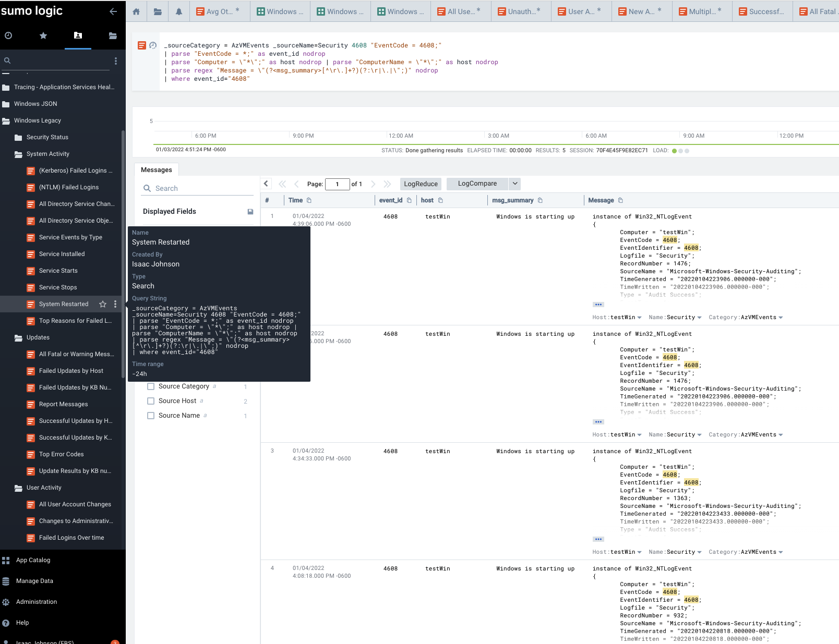Open the Personal folder tab icon
The height and width of the screenshot is (644, 839).
(x=78, y=35)
